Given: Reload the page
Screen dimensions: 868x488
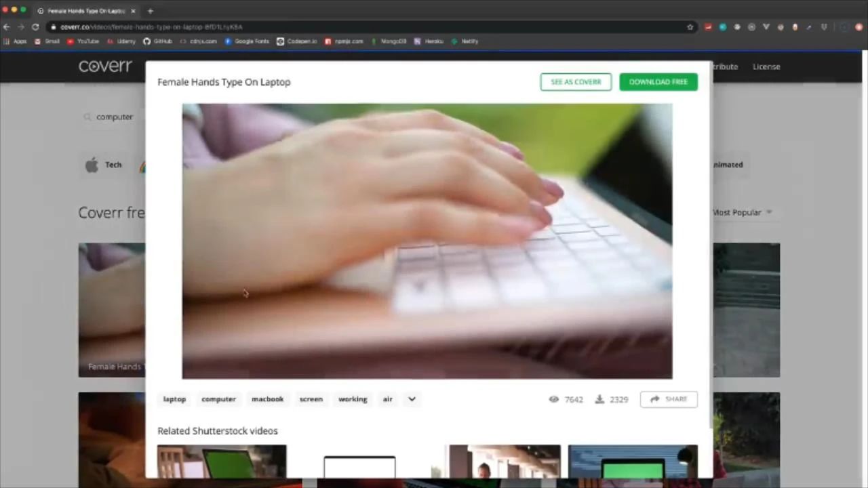Looking at the screenshot, I should tap(35, 27).
